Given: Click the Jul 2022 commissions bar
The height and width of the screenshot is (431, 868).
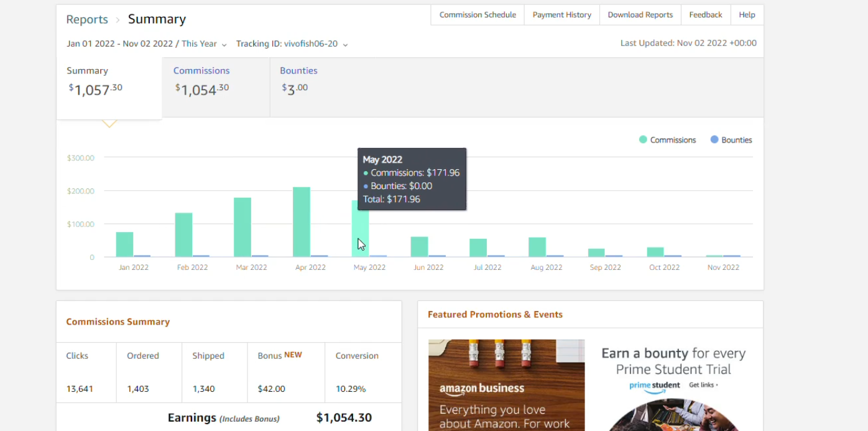Looking at the screenshot, I should [478, 248].
